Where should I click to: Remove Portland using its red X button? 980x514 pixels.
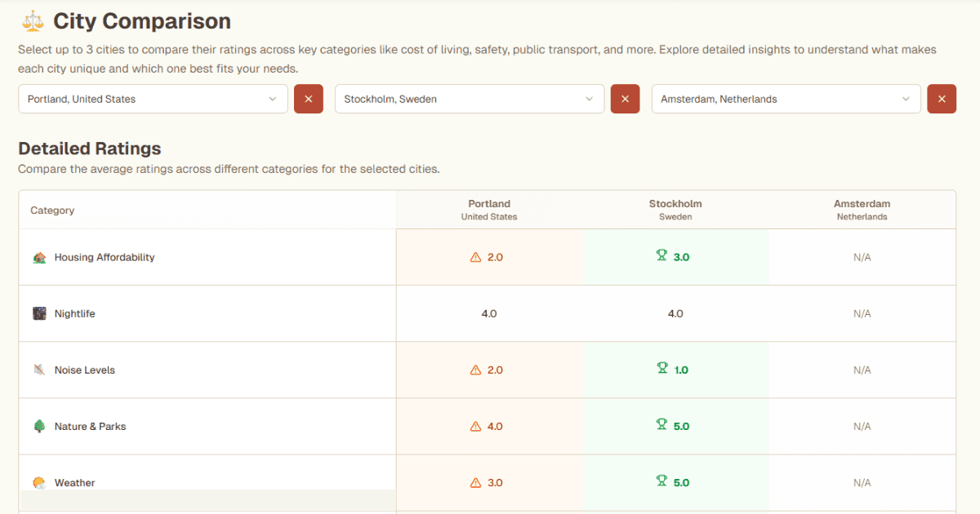309,99
